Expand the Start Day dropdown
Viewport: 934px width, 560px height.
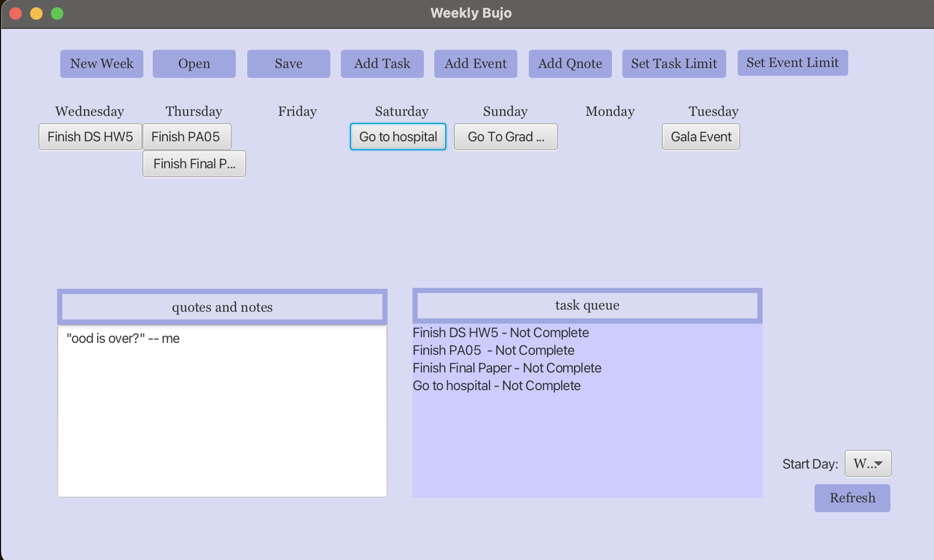[x=868, y=463]
